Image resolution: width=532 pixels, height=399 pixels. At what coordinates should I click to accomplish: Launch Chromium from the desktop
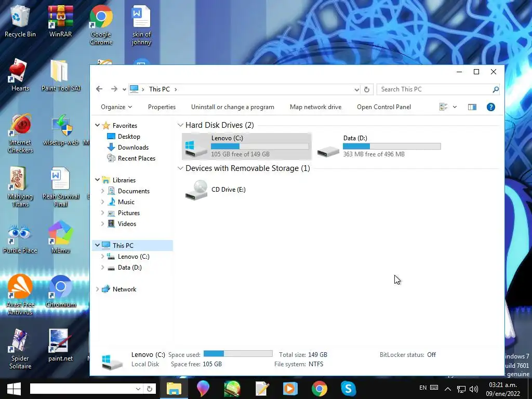(x=61, y=292)
